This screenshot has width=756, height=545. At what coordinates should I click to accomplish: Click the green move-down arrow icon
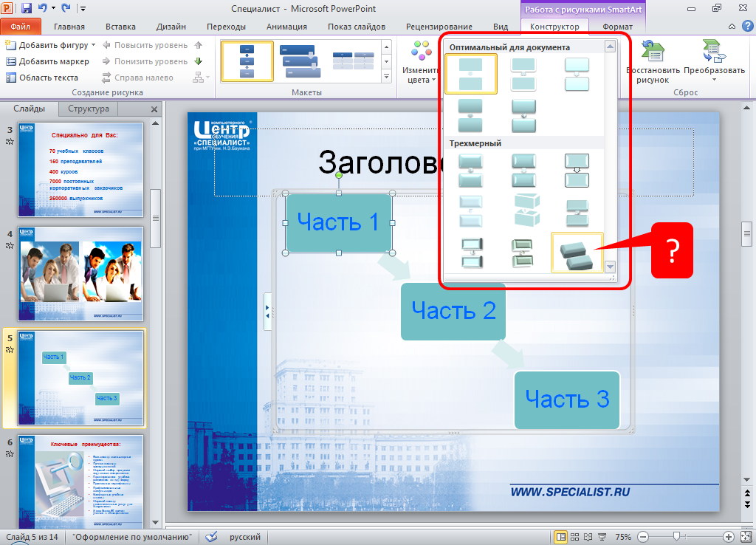[x=198, y=61]
